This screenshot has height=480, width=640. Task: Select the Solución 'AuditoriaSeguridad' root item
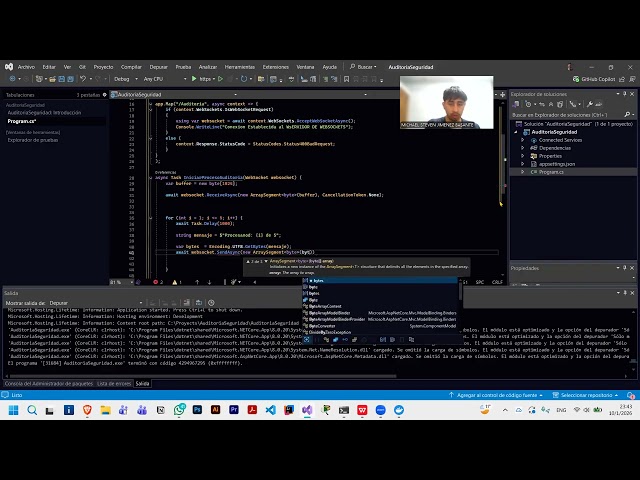point(574,124)
